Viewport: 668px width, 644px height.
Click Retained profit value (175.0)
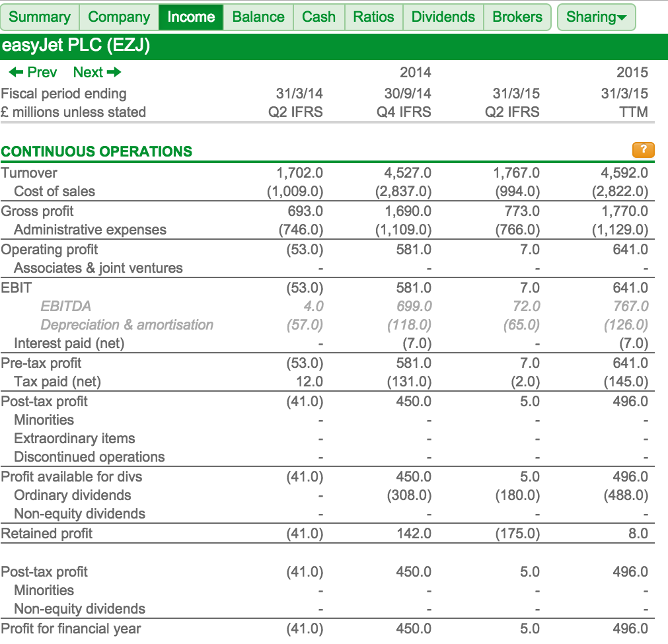pos(517,533)
